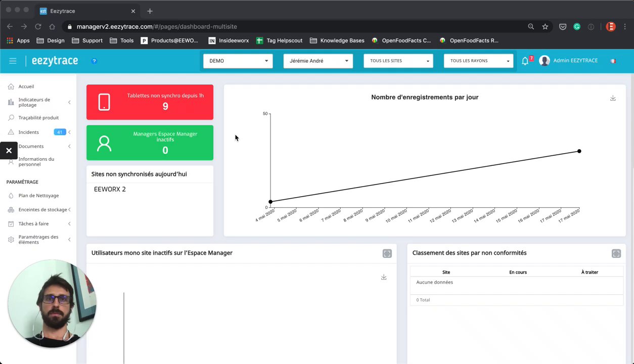Download the inactive users chart data

(384, 277)
